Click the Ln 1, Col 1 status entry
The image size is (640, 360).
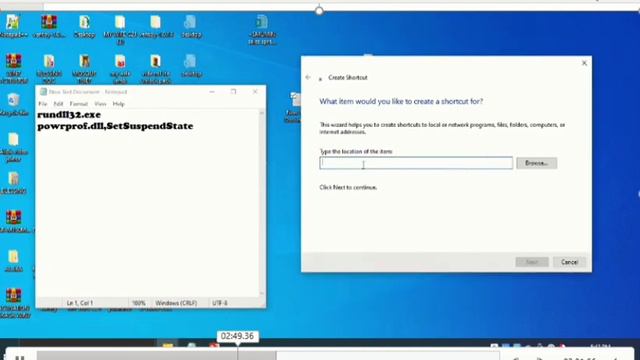[80, 303]
